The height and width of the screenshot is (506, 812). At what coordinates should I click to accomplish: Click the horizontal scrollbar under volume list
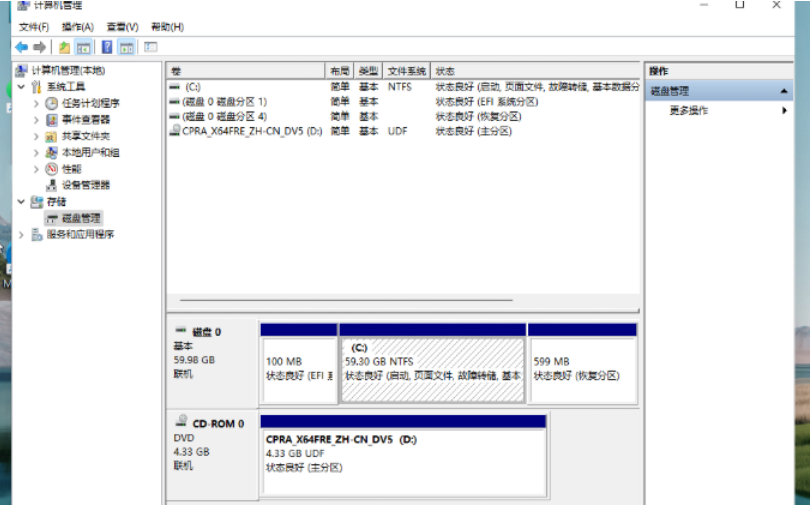click(346, 300)
